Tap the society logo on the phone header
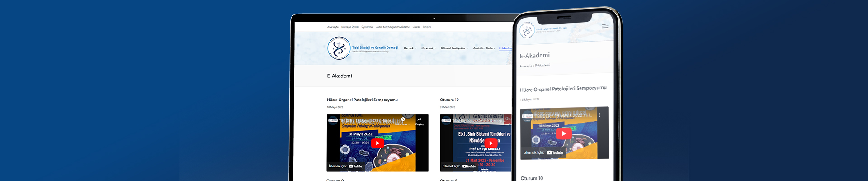 (x=527, y=31)
